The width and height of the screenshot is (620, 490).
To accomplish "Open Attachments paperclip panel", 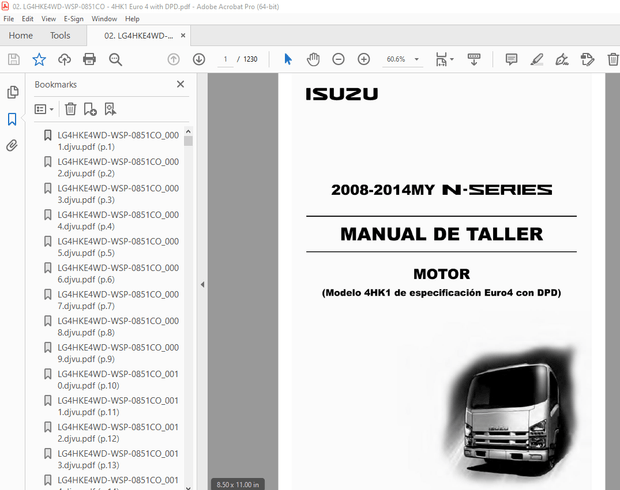I will pos(12,146).
